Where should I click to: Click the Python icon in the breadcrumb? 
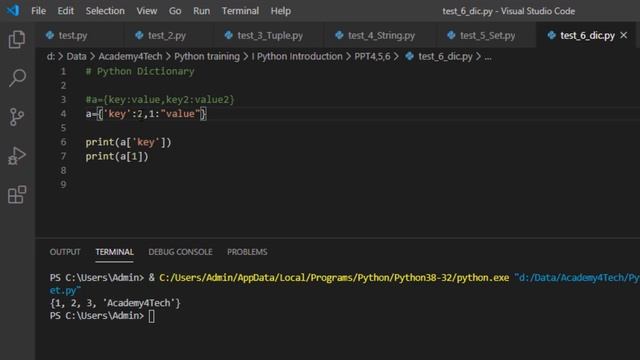(x=409, y=56)
